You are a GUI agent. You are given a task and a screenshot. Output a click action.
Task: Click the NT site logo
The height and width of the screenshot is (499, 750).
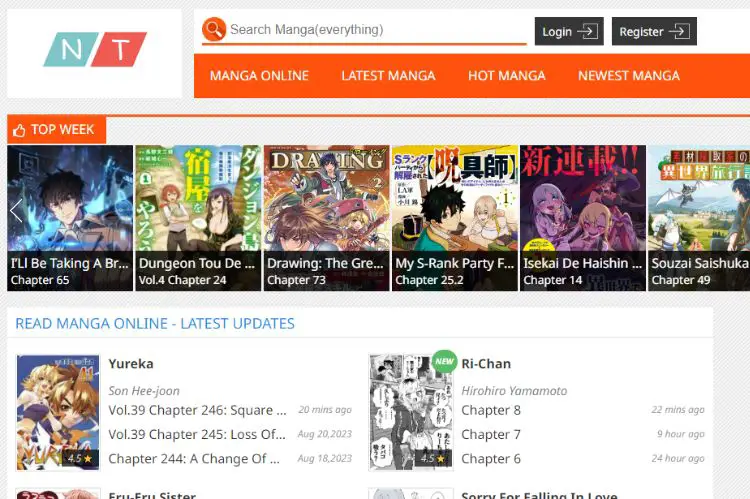(95, 49)
